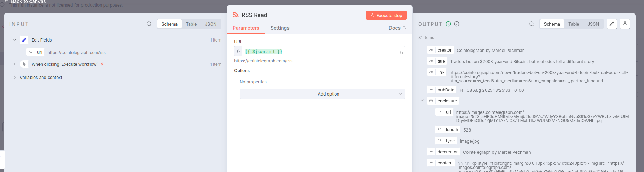Click the RSS Read node title

(x=254, y=15)
